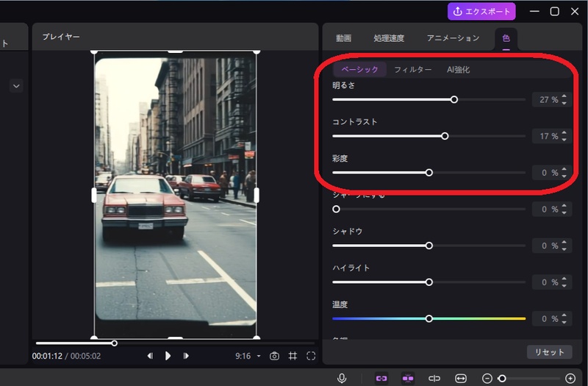The image size is (588, 386).
Task: Take a snapshot with camera icon
Action: (274, 356)
